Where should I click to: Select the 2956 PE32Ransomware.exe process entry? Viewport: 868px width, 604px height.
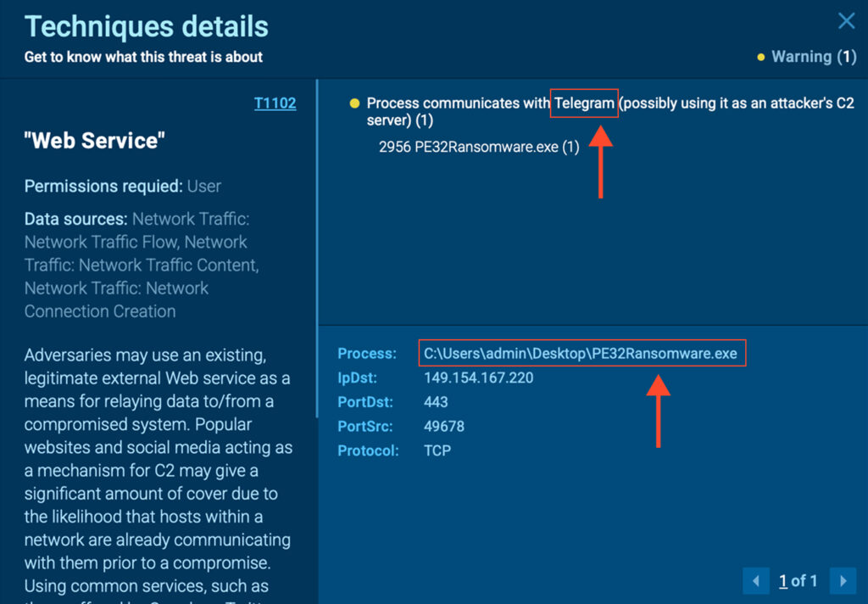[479, 147]
